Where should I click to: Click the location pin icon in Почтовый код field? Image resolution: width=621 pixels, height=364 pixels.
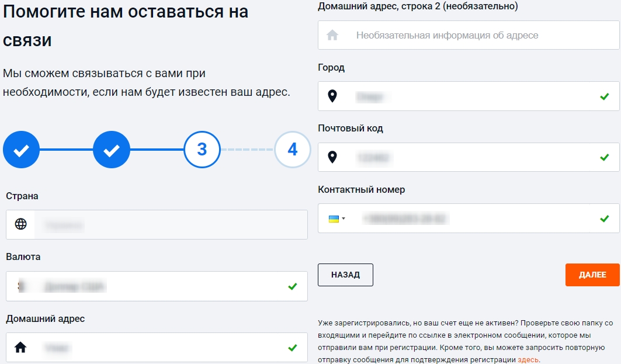point(332,157)
